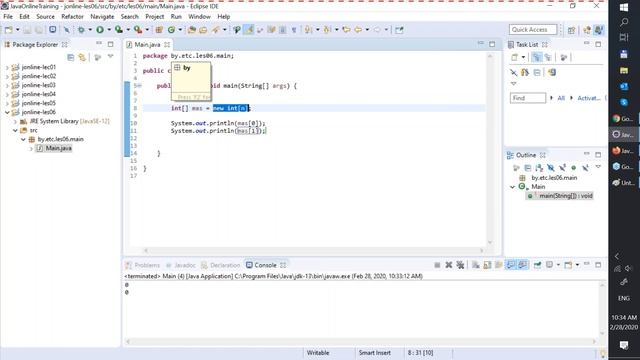
Task: Click the Sort icon in Outline view
Action: pyautogui.click(x=539, y=168)
